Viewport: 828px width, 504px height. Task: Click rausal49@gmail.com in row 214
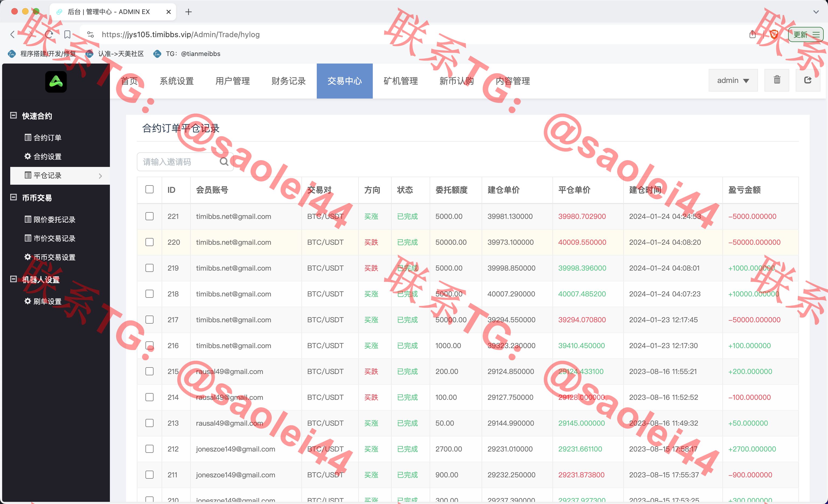pos(229,397)
